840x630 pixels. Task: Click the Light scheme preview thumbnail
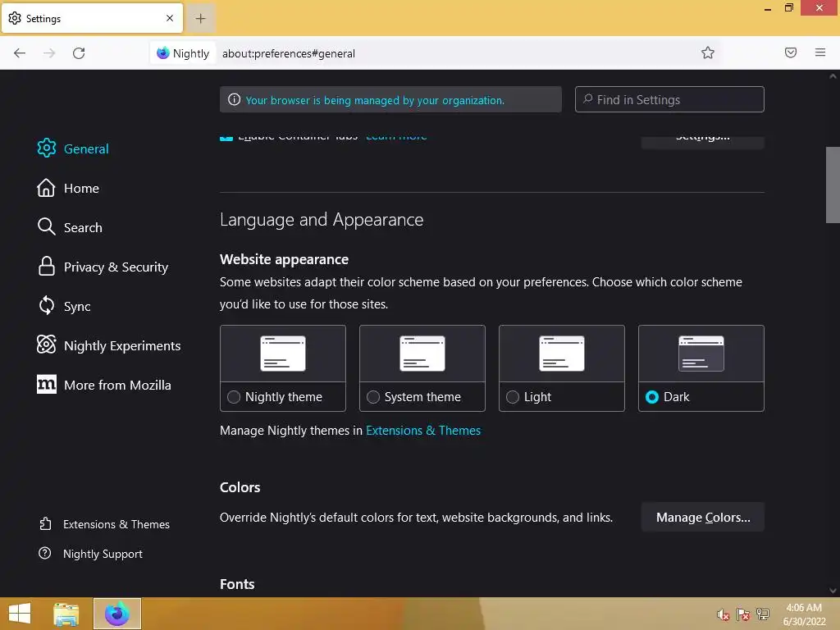tap(562, 354)
